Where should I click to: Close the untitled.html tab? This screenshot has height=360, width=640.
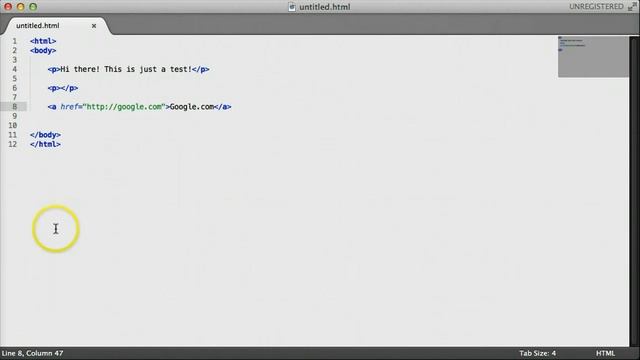(94, 26)
